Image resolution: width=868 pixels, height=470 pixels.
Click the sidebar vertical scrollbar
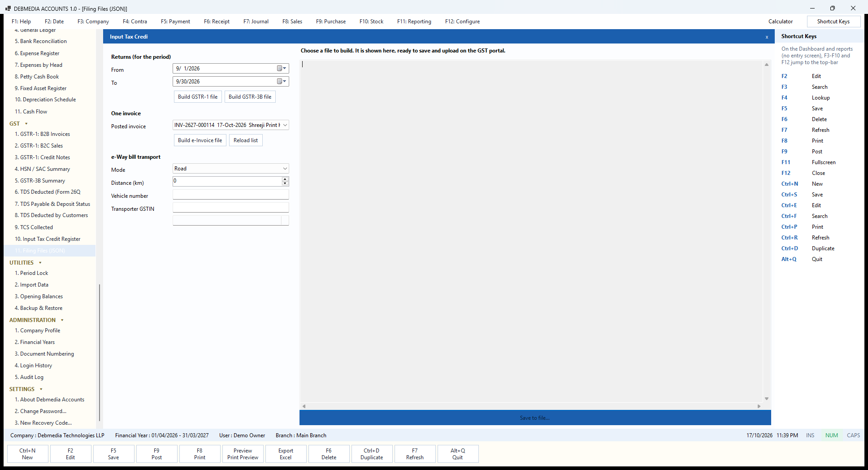pos(99,352)
